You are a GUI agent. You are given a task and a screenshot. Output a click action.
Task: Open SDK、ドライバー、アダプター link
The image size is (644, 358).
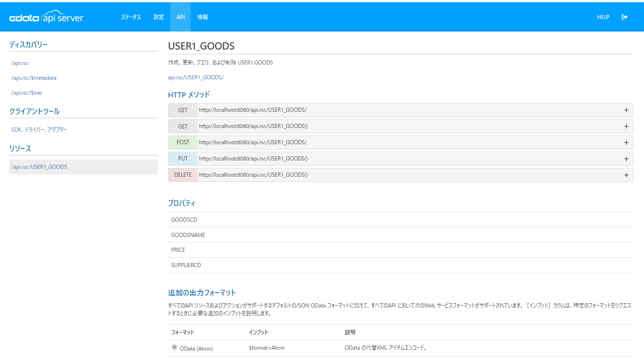(x=39, y=130)
